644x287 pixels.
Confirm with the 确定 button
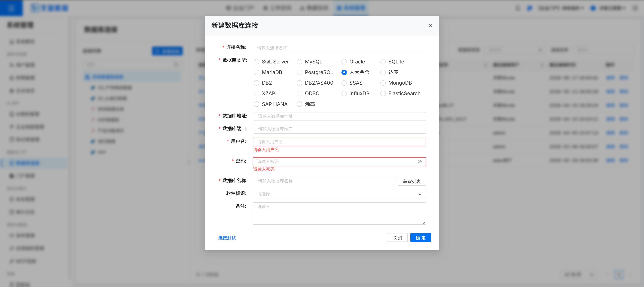(x=420, y=238)
